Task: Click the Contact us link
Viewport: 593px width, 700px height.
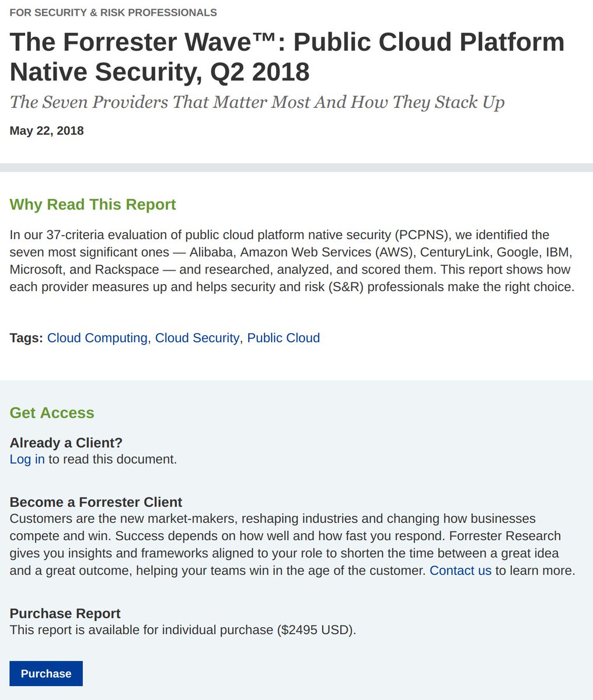Action: 461,570
